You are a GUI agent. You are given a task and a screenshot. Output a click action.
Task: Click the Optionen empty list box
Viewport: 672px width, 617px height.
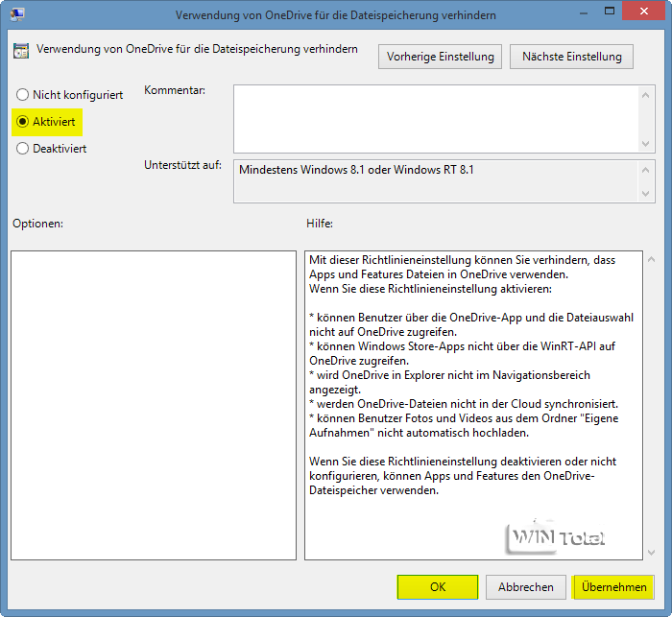154,405
